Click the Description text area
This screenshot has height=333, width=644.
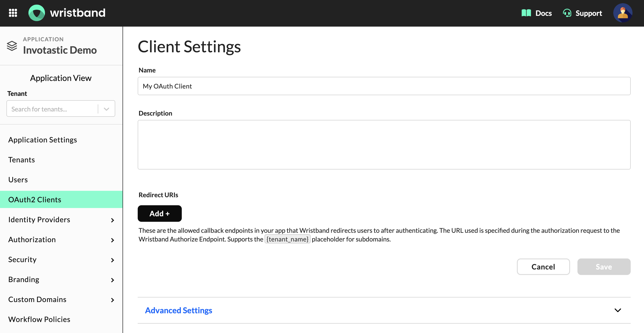(x=384, y=145)
